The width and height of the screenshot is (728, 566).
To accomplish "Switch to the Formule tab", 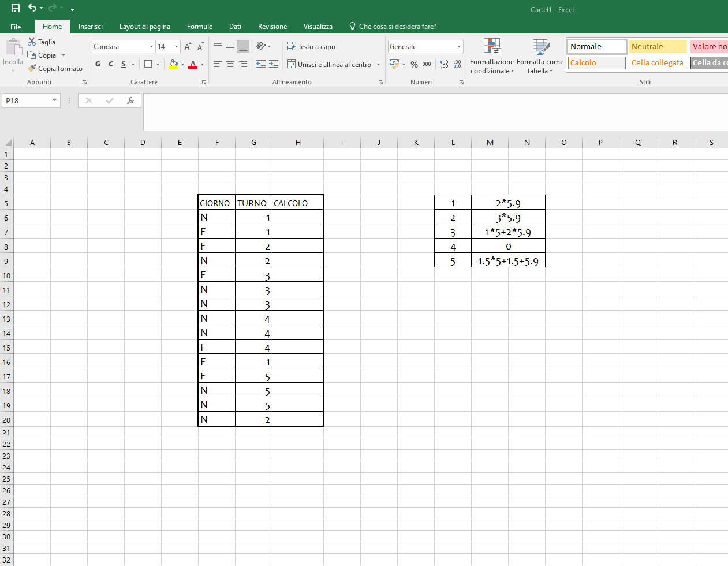I will (200, 27).
